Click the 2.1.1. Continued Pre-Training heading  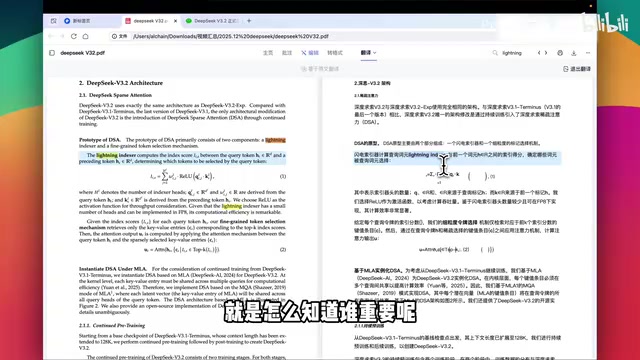[x=112, y=326]
